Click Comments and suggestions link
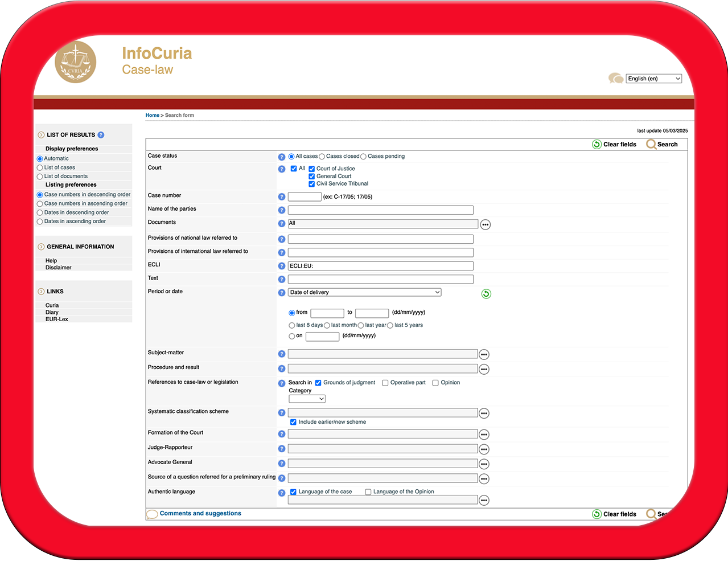Viewport: 728px width, 561px height. tap(200, 514)
